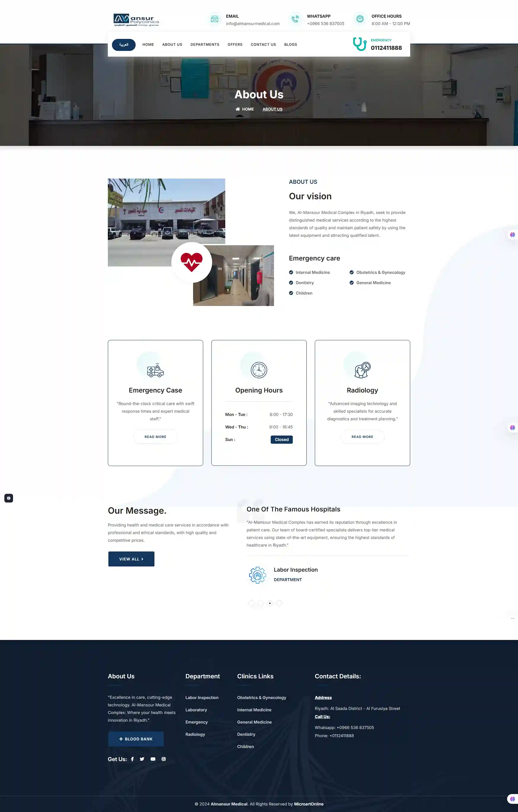Screen dimensions: 518x812
Task: Click Read More under Emergency Case
Action: (155, 437)
